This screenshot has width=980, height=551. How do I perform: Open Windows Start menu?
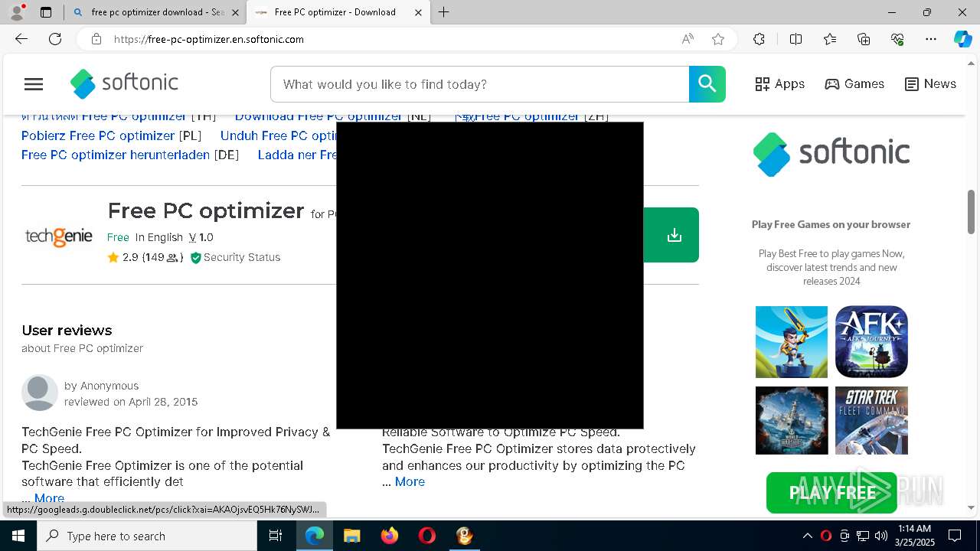coord(18,536)
